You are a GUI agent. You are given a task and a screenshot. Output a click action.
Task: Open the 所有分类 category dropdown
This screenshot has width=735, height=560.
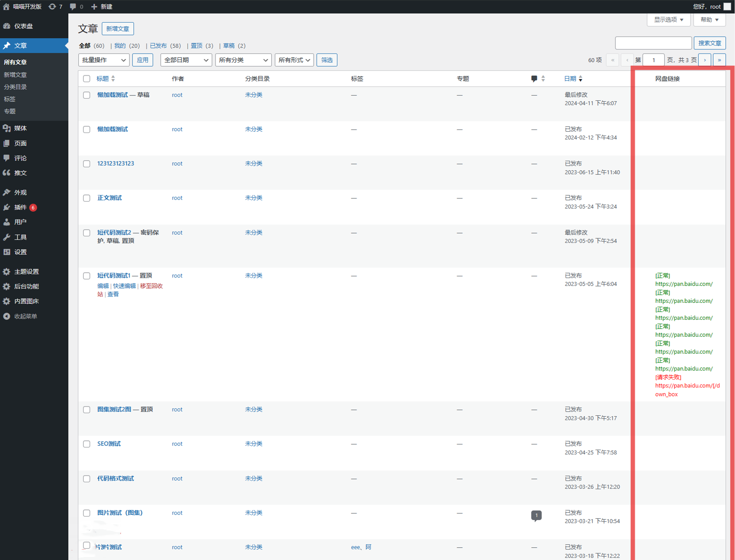243,60
